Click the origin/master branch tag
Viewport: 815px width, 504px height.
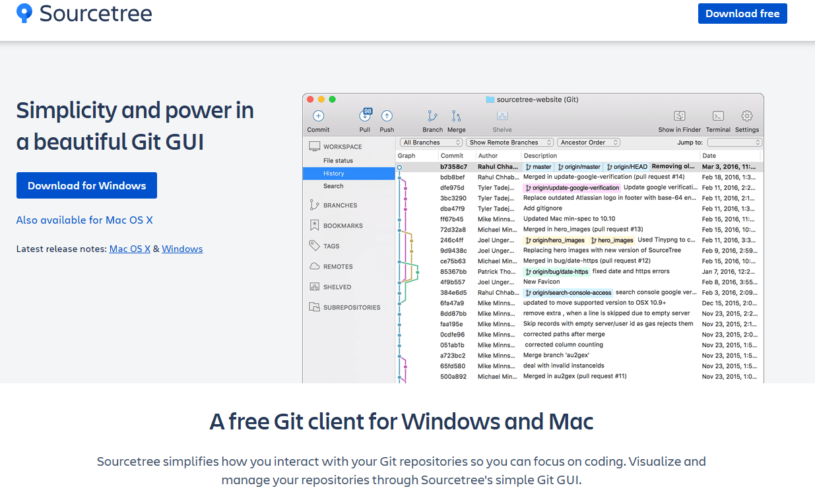(579, 167)
